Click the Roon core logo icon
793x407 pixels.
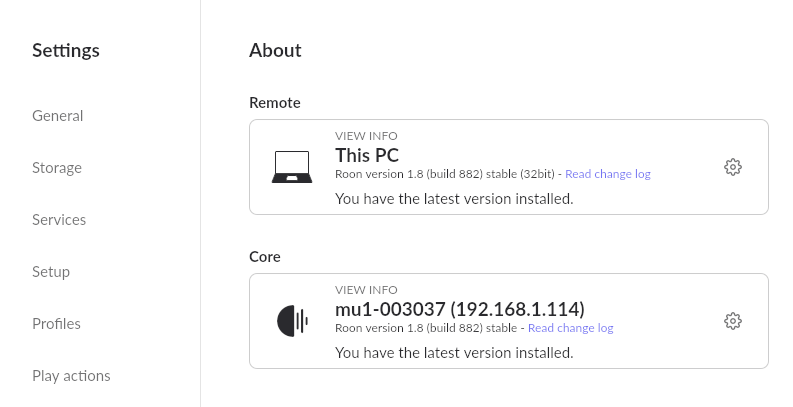293,321
